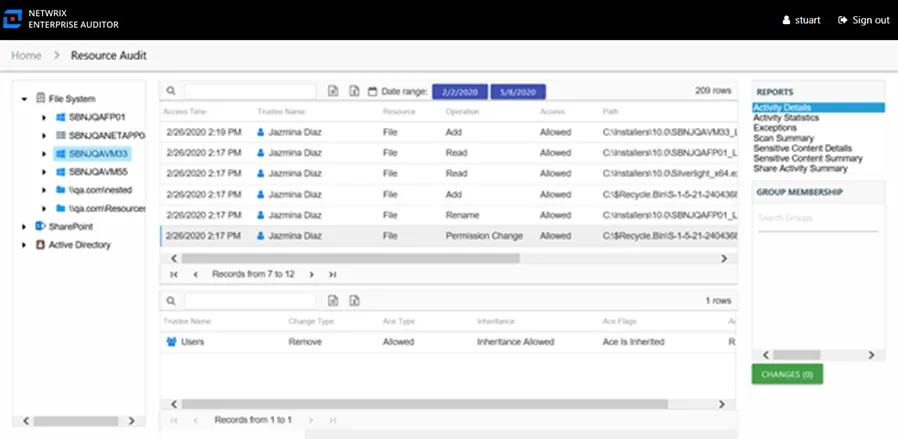Screen dimensions: 898x439
Task: Click the Excel export icon in the top grid toolbar
Action: (x=355, y=91)
